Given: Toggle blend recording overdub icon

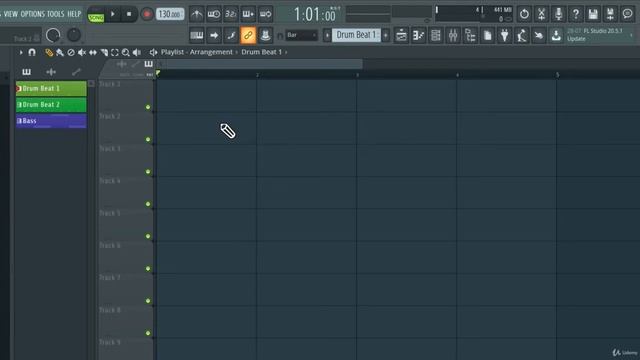Looking at the screenshot, I should click(248, 14).
